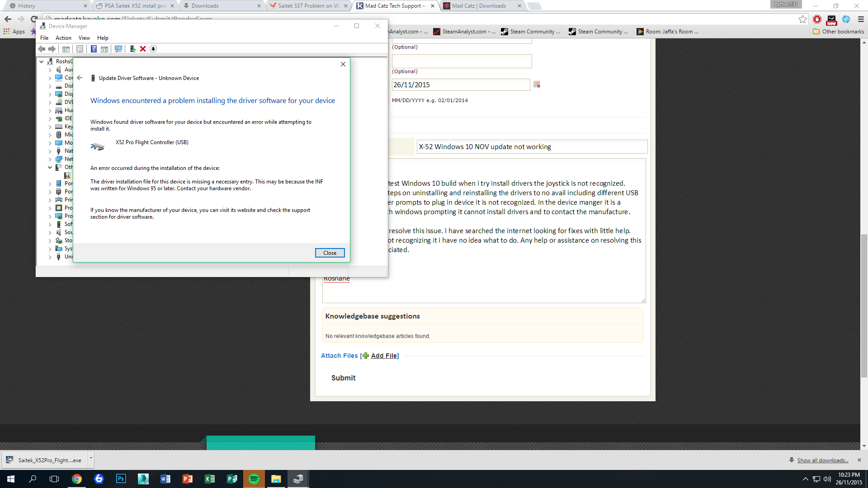The height and width of the screenshot is (488, 868).
Task: Open the Properties toolbar icon in Device Manager
Action: click(x=80, y=49)
